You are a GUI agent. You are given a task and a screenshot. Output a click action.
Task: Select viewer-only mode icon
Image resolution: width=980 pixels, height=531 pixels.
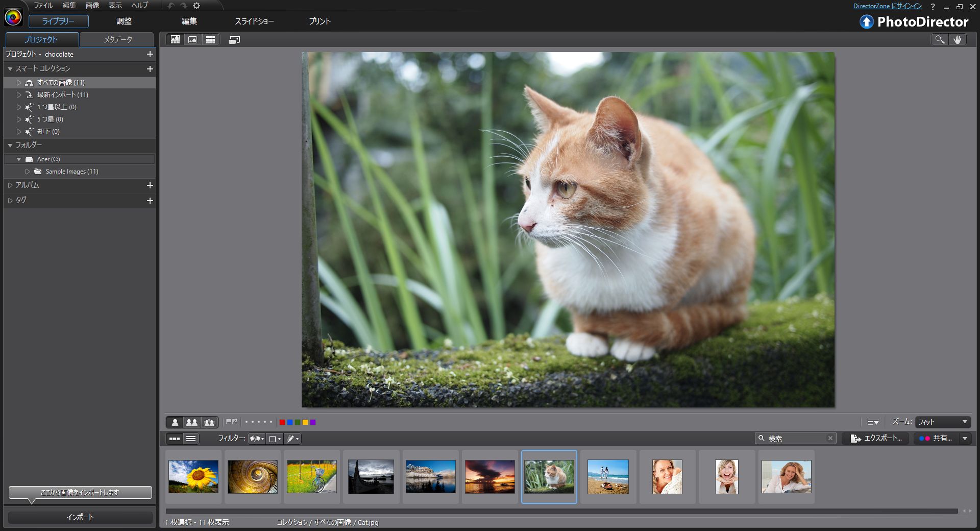pyautogui.click(x=192, y=40)
